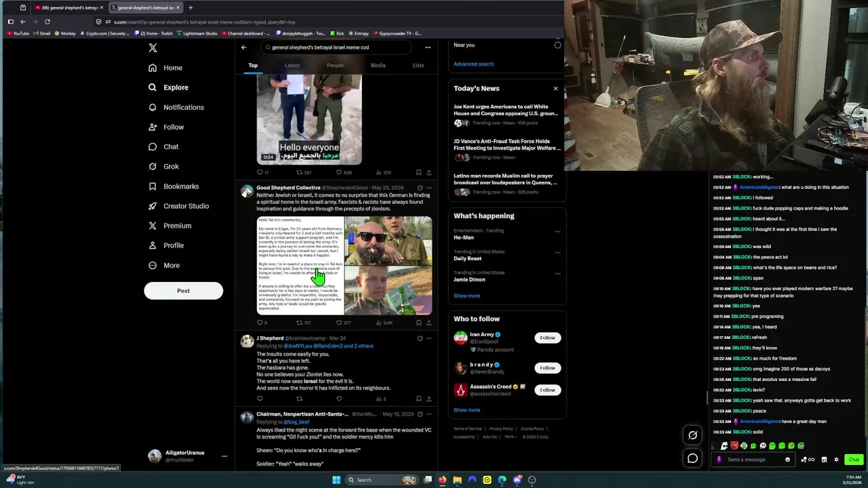Open Grok from the sidebar

coord(163,167)
